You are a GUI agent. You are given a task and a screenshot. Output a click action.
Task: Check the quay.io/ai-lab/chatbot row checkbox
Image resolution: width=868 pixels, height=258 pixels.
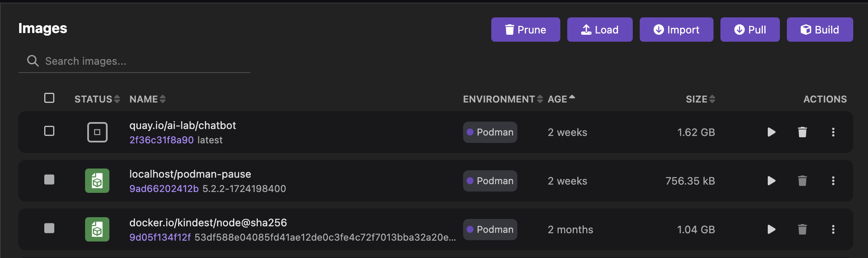(x=49, y=131)
